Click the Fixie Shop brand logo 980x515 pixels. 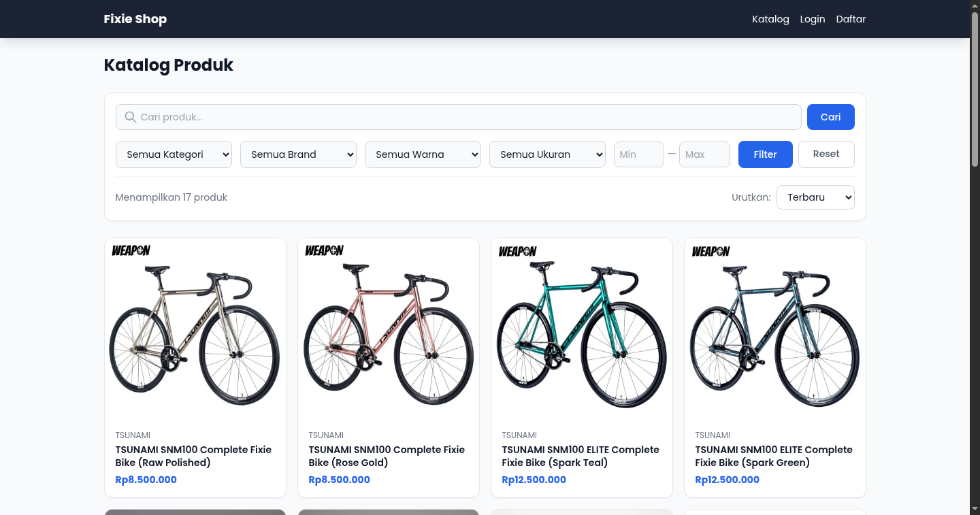tap(135, 19)
